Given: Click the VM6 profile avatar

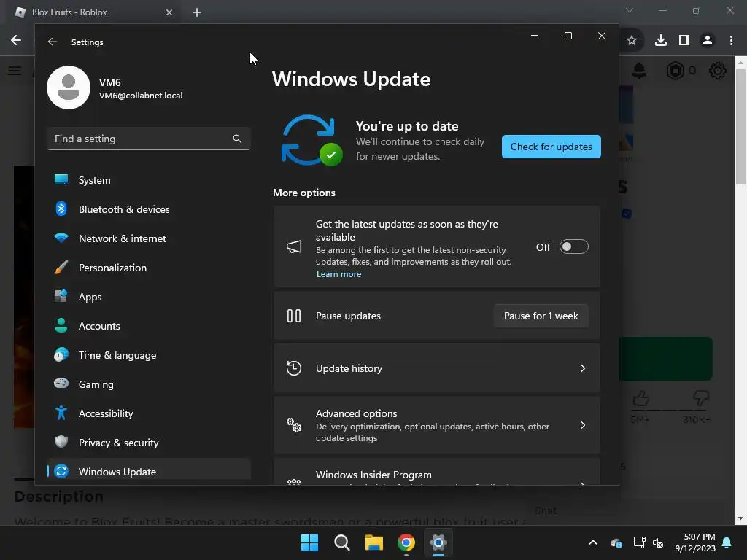Looking at the screenshot, I should [69, 87].
